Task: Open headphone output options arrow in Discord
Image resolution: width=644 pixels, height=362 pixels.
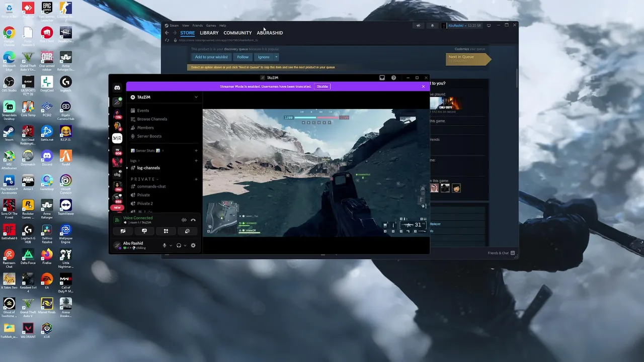Action: pyautogui.click(x=185, y=245)
